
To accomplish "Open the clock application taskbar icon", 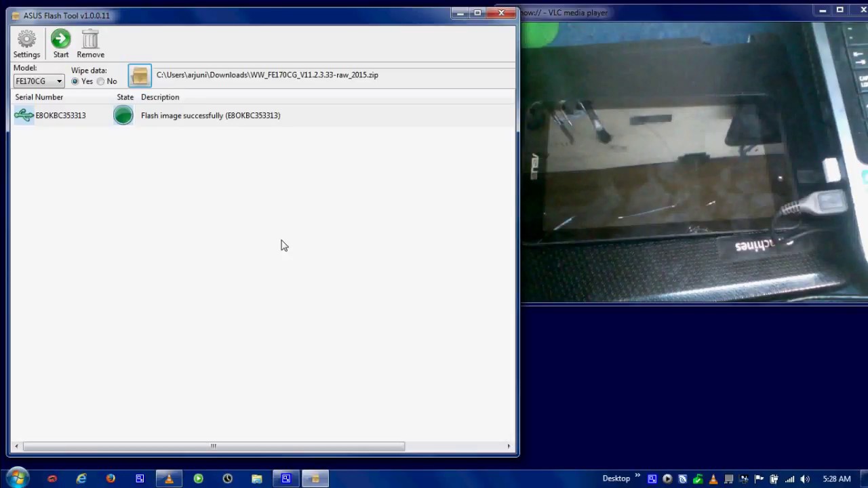I will point(227,479).
